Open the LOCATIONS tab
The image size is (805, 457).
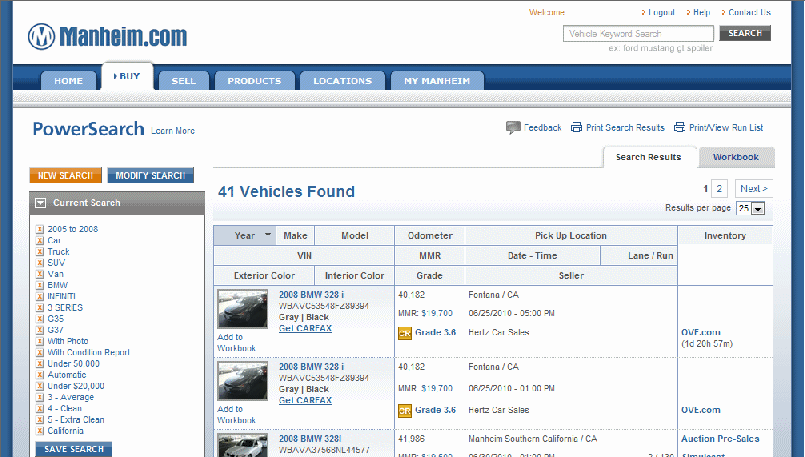click(342, 81)
